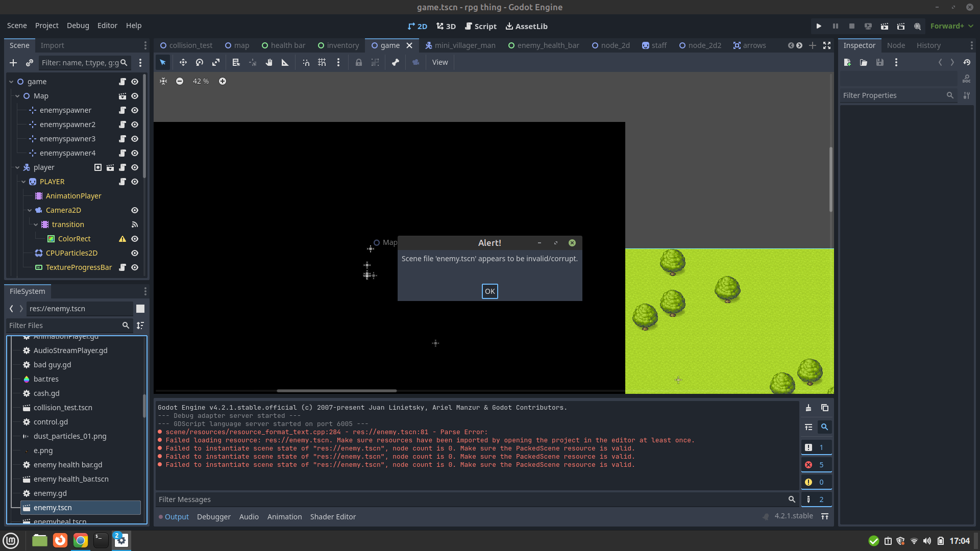Run the project with Play button
The height and width of the screenshot is (551, 980).
pyautogui.click(x=819, y=26)
